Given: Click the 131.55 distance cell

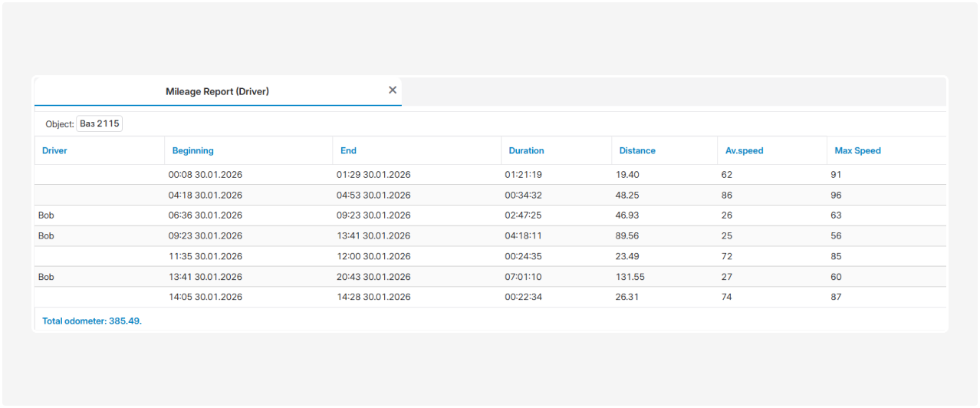Looking at the screenshot, I should 630,277.
